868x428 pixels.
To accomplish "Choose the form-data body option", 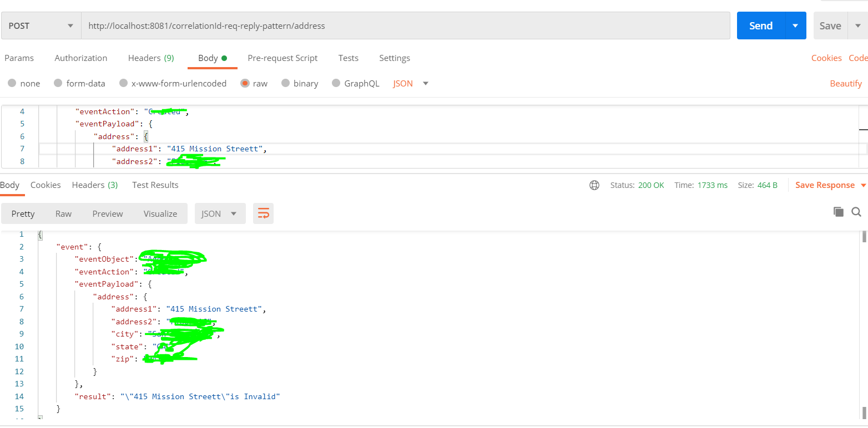I will pyautogui.click(x=58, y=83).
